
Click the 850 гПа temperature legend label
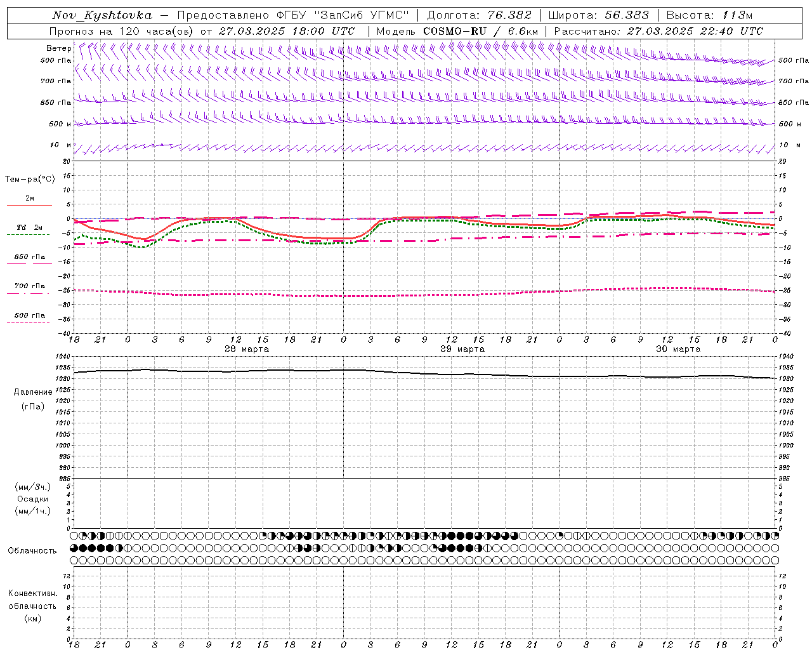30,257
